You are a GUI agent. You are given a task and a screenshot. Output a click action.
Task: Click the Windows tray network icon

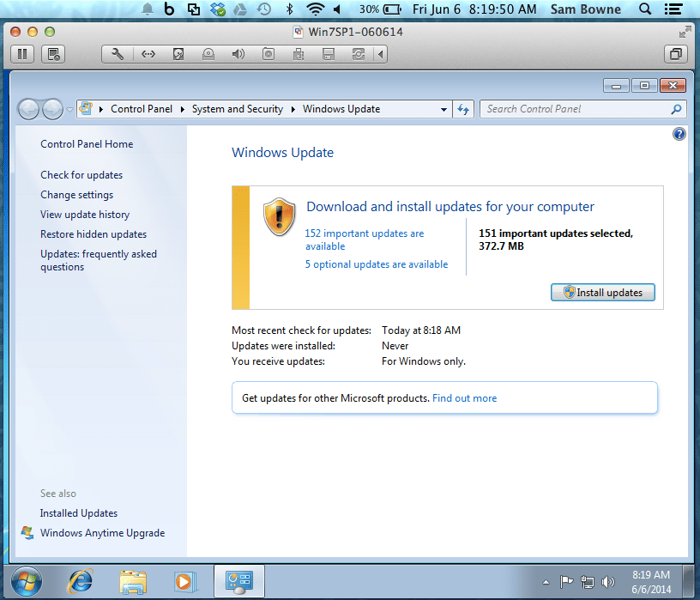tap(587, 582)
